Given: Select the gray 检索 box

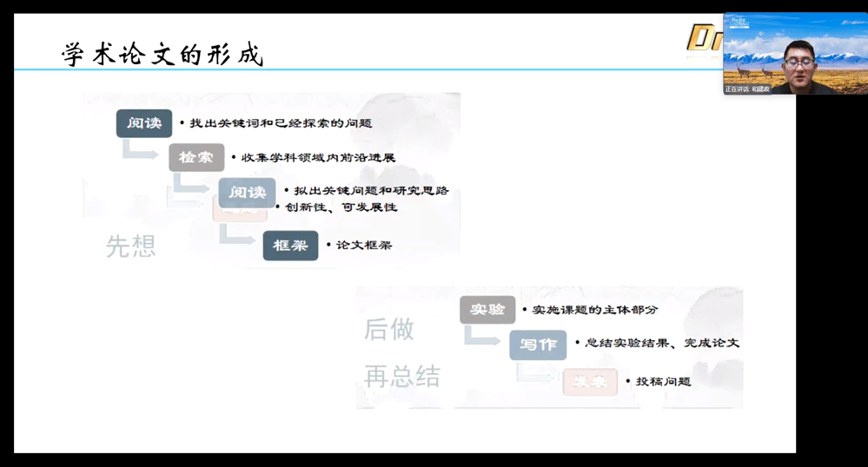Looking at the screenshot, I should tap(196, 157).
